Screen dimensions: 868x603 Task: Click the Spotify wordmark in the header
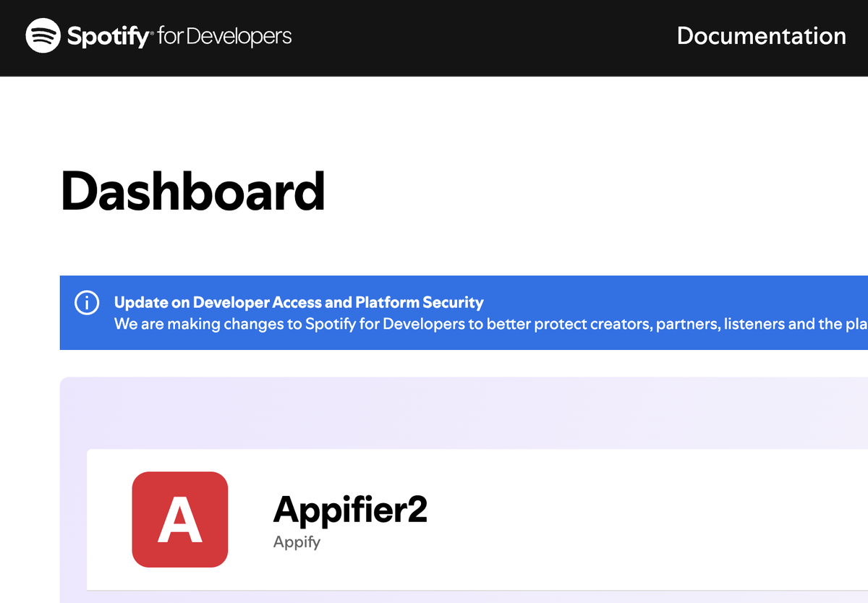pos(107,36)
